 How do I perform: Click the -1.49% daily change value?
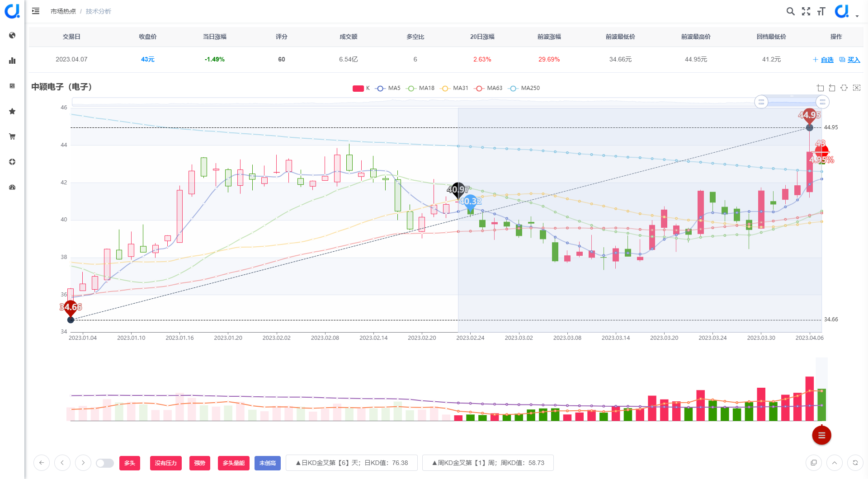click(215, 59)
